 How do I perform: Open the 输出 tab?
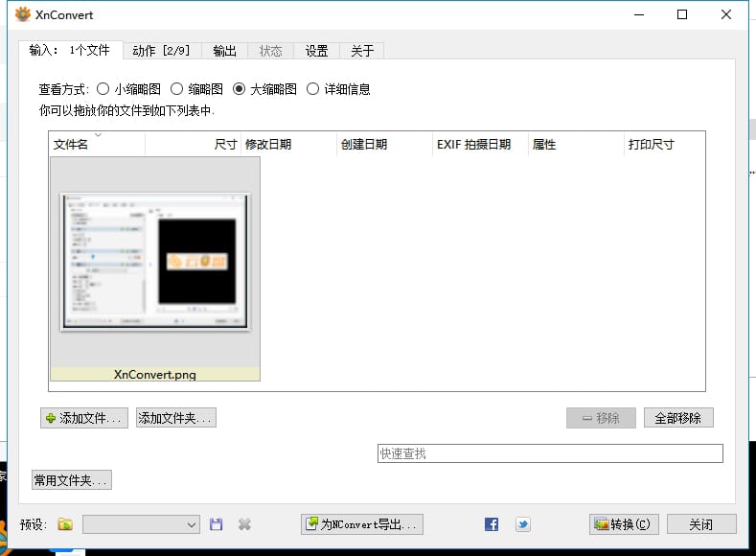(224, 51)
